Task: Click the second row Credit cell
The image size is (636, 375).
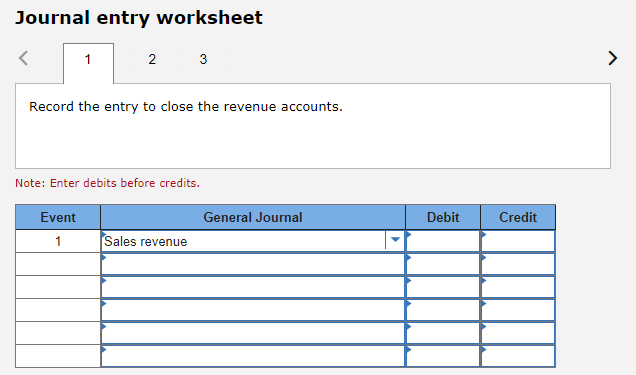Action: [518, 264]
